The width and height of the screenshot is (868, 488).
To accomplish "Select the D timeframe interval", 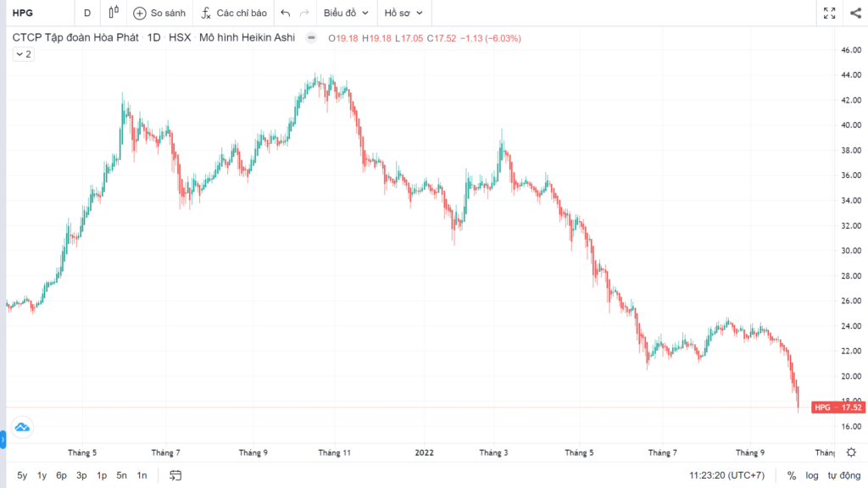I will point(87,13).
